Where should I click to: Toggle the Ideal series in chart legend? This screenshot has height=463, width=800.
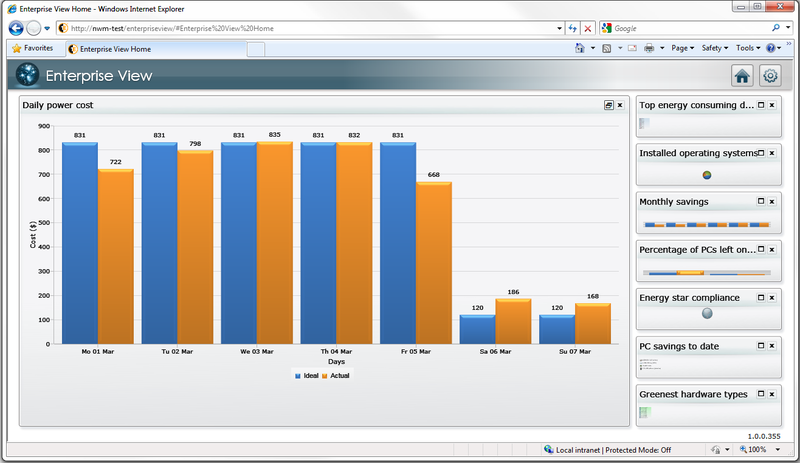tap(306, 376)
